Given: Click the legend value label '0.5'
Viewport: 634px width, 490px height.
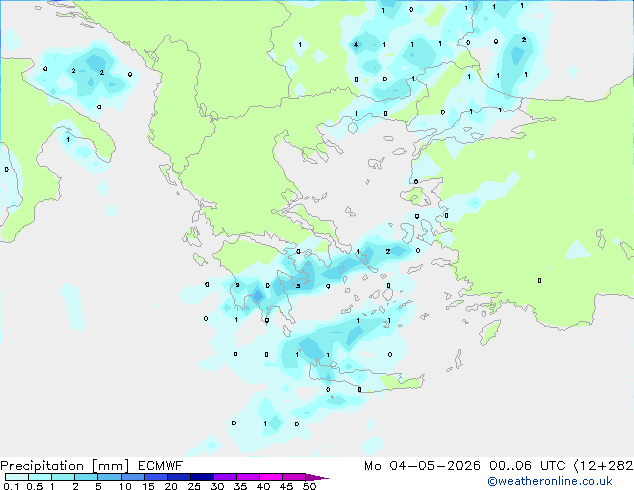Looking at the screenshot, I should coord(35,486).
